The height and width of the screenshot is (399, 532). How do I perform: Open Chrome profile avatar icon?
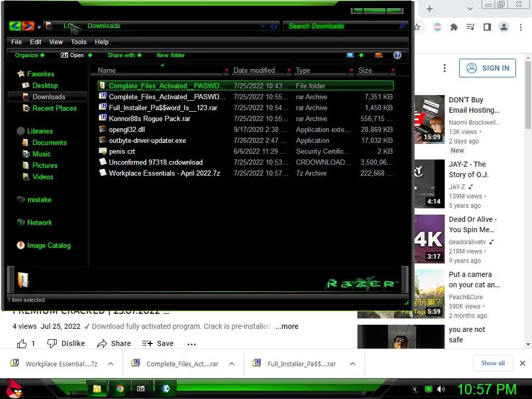504,27
